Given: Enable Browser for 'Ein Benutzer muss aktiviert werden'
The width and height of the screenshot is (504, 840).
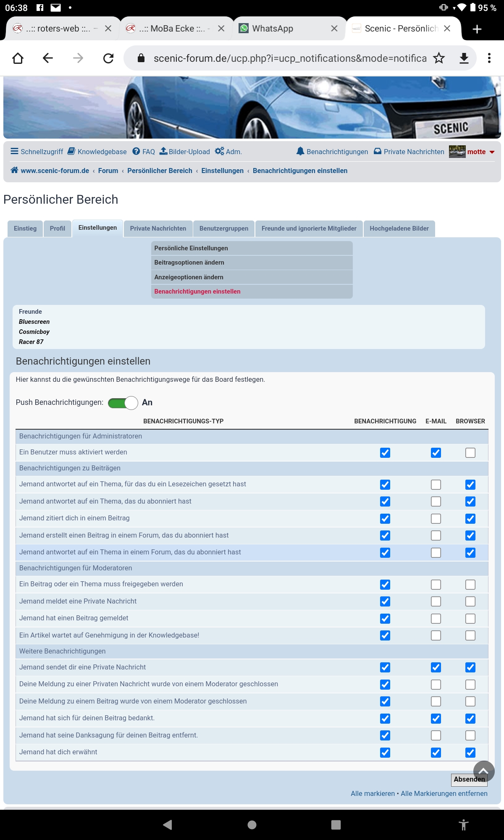Looking at the screenshot, I should [x=470, y=453].
